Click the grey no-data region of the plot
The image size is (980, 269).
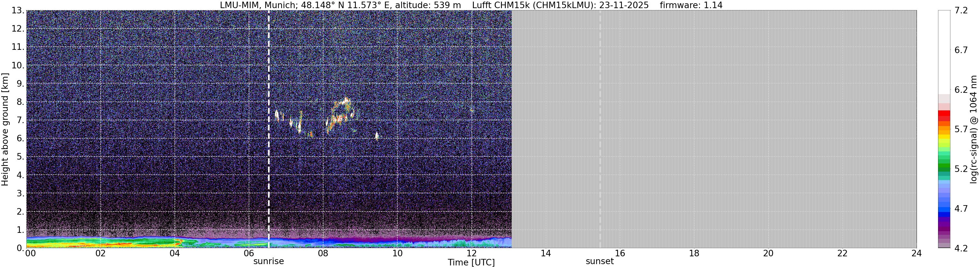[x=714, y=129]
